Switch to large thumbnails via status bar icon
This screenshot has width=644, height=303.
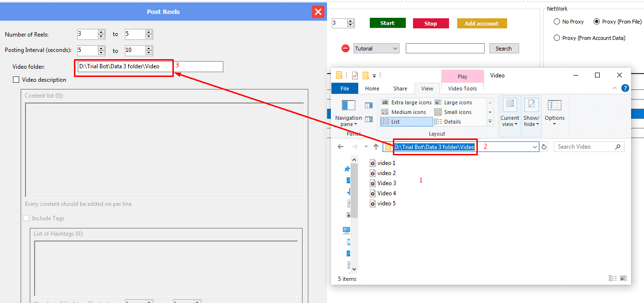pyautogui.click(x=623, y=278)
